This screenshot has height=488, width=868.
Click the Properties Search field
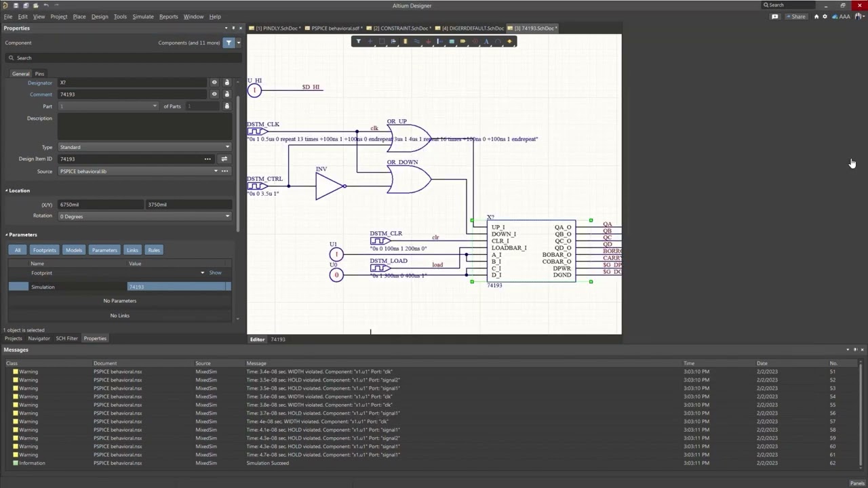point(122,58)
